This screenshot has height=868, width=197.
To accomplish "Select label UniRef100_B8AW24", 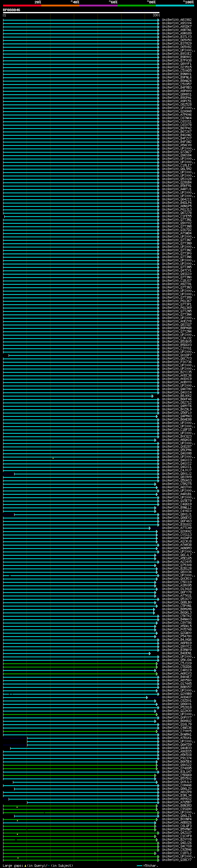I will point(177,81).
